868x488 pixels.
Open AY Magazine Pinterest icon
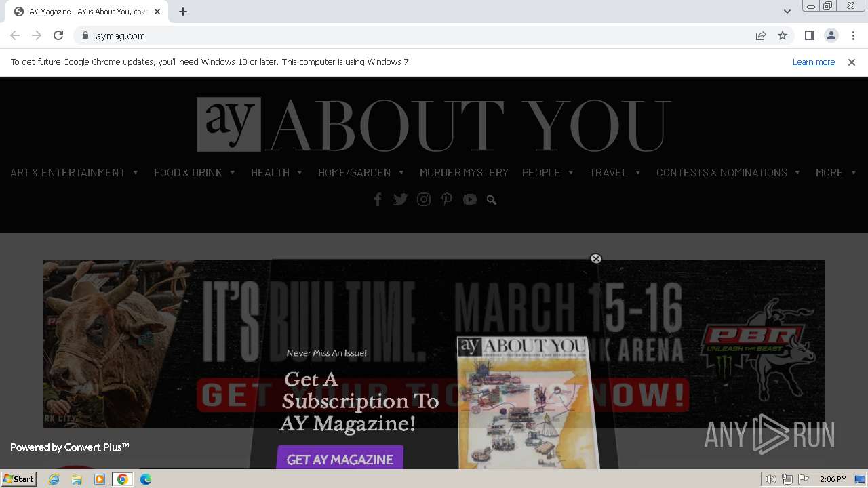[x=447, y=199]
